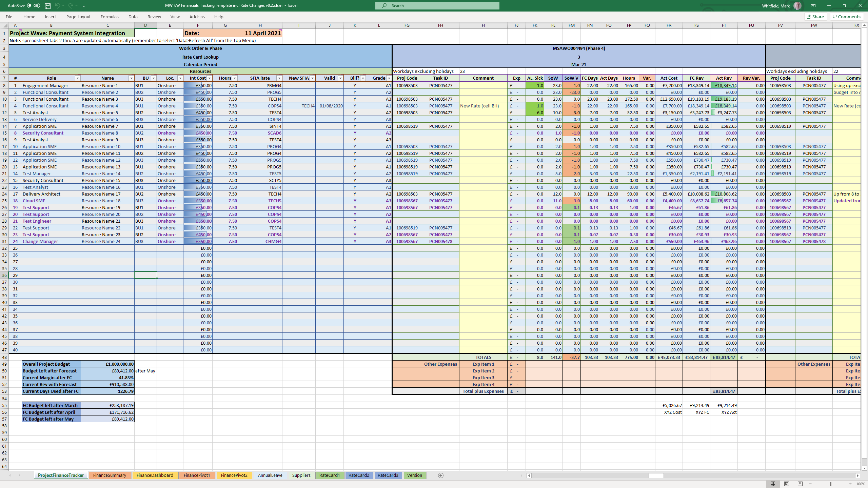
Task: Open Ribbon Display Options icon
Action: (813, 6)
